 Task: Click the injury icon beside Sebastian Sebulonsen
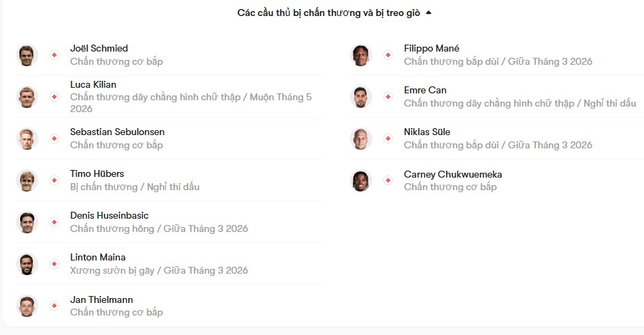tap(54, 139)
